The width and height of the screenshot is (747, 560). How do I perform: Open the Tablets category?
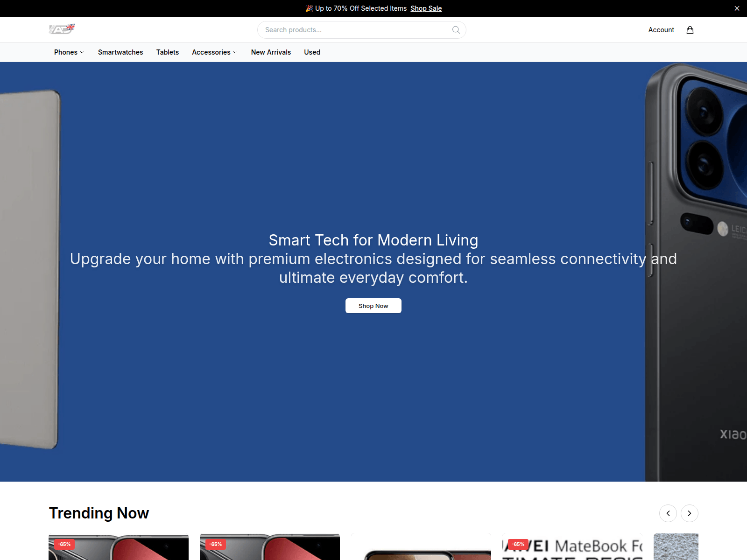tap(168, 52)
